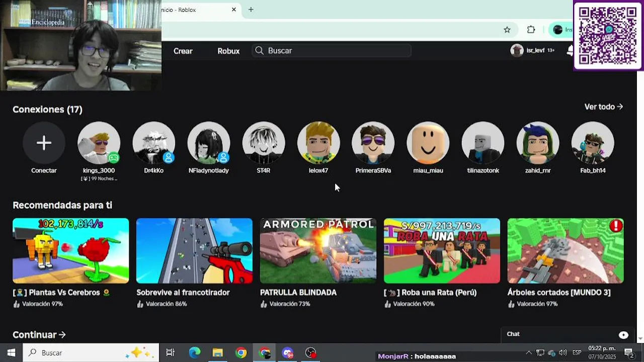Screen dimensions: 644x362
Task: Open lelox47 friend avatar
Action: pos(318,143)
